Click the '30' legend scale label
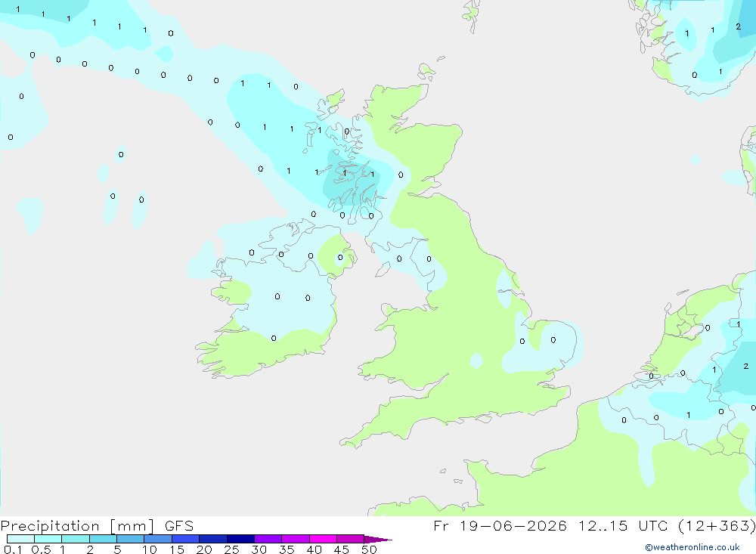This screenshot has height=554, width=756. coord(259,549)
